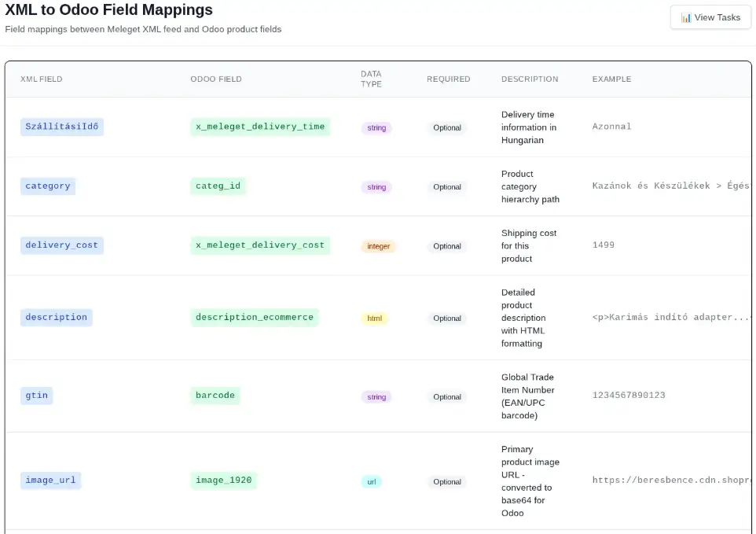Click the image_url XML field tag
Screen dimensions: 756x534
50,480
